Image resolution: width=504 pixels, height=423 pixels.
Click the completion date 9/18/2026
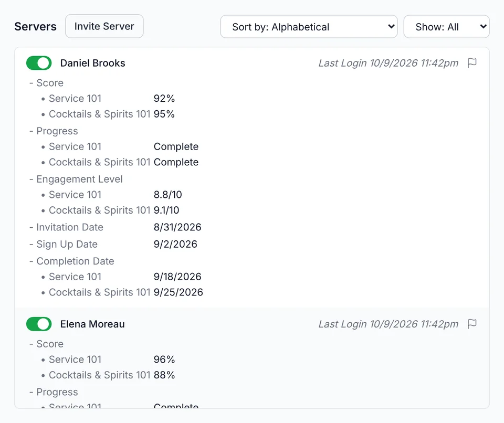tap(177, 277)
